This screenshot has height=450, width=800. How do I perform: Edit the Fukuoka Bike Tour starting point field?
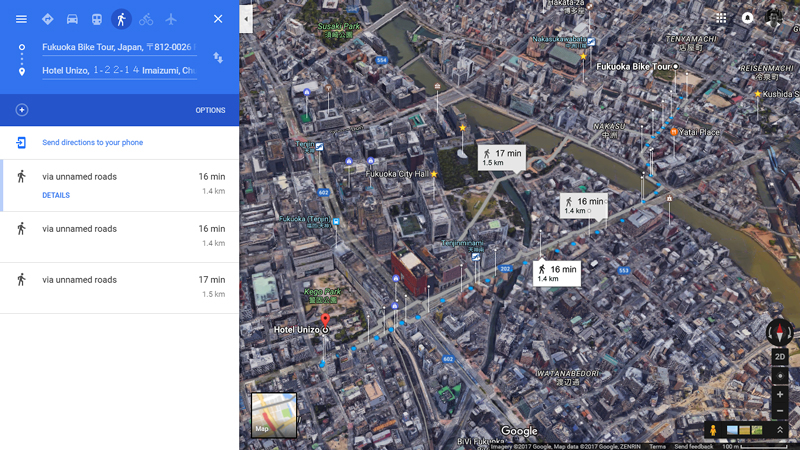[119, 47]
